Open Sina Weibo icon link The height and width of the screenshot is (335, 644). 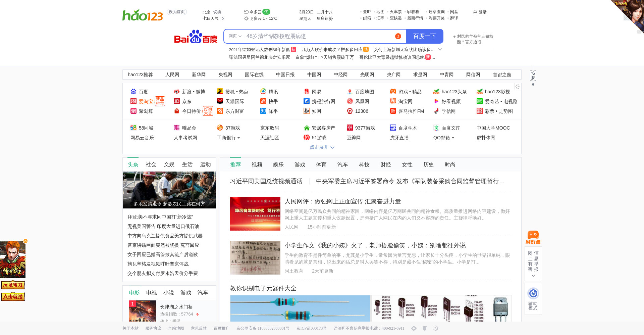pos(177,92)
